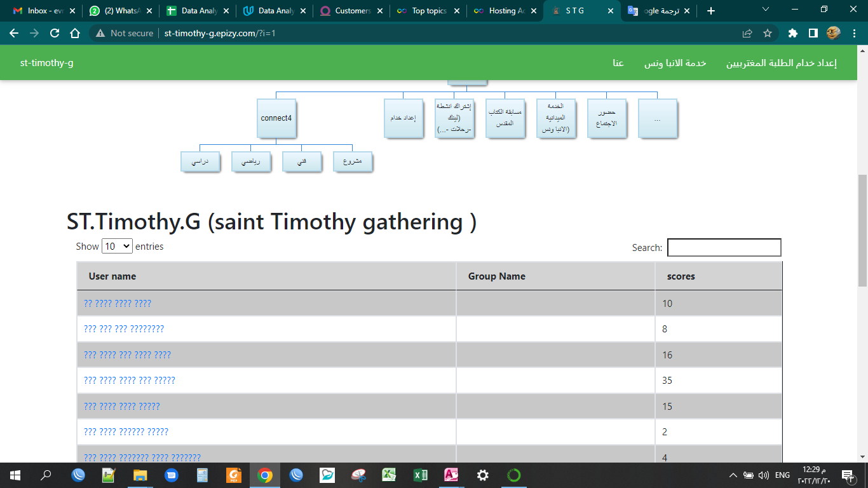Click the st-timothy-g brand link
Viewport: 868px width, 488px height.
click(46, 63)
